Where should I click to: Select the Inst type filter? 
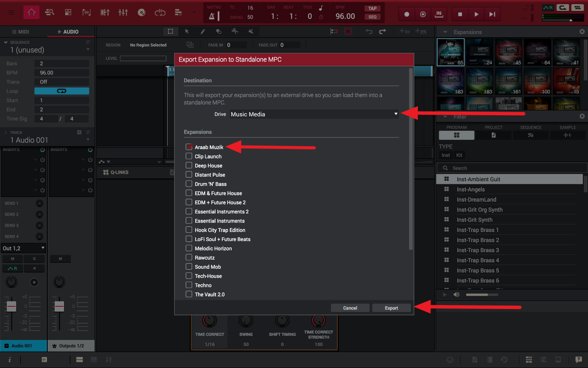446,155
